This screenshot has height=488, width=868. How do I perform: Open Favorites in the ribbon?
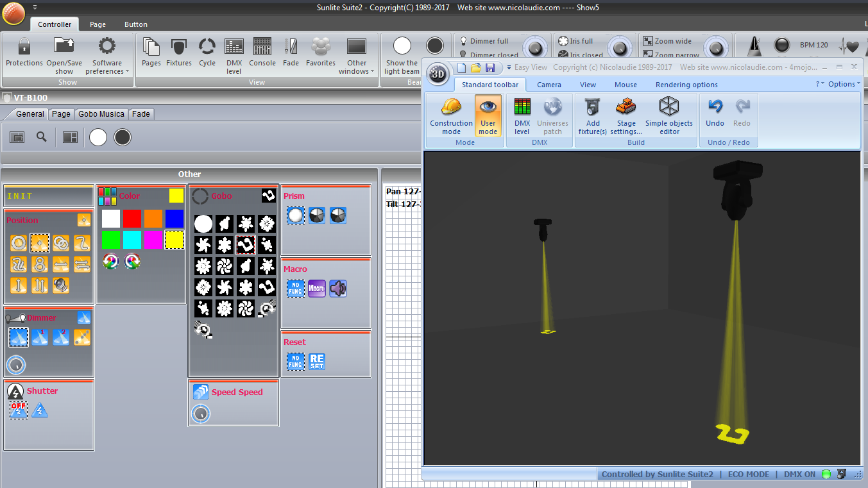click(x=321, y=52)
